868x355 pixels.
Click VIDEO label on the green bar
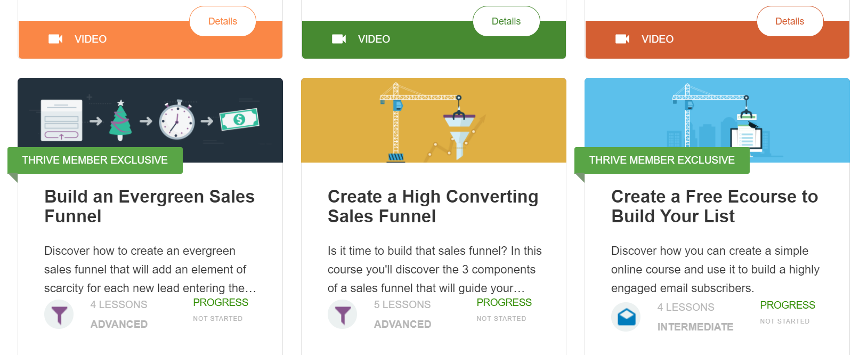click(374, 39)
